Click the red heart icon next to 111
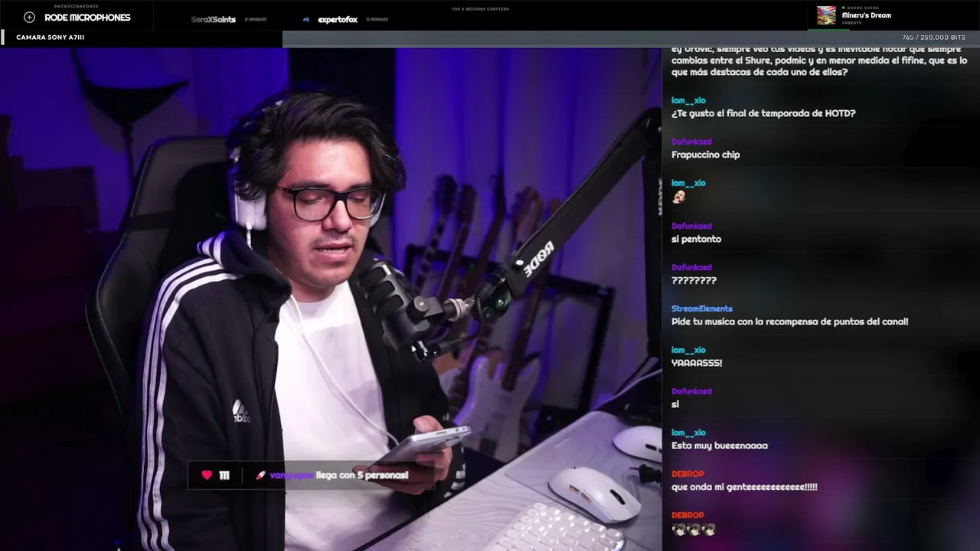 click(x=207, y=475)
